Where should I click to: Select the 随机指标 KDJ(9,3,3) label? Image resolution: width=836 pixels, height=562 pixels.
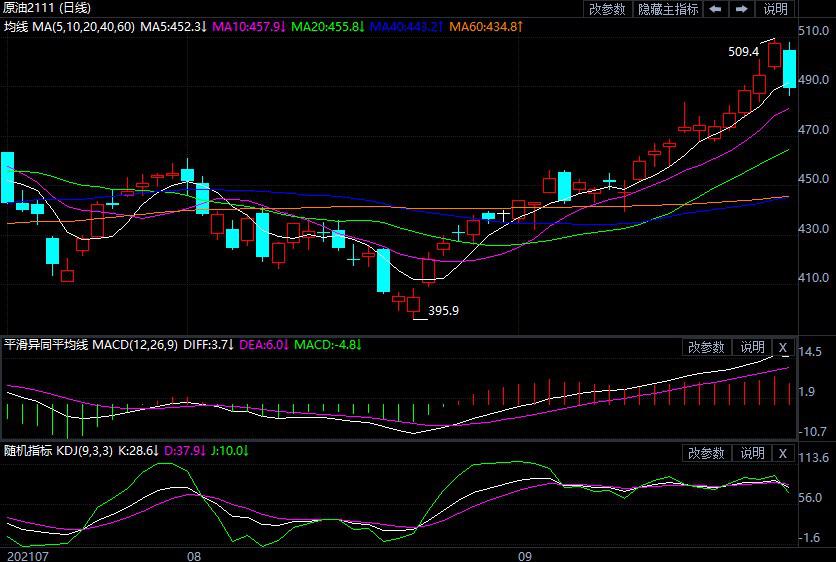tap(68, 451)
